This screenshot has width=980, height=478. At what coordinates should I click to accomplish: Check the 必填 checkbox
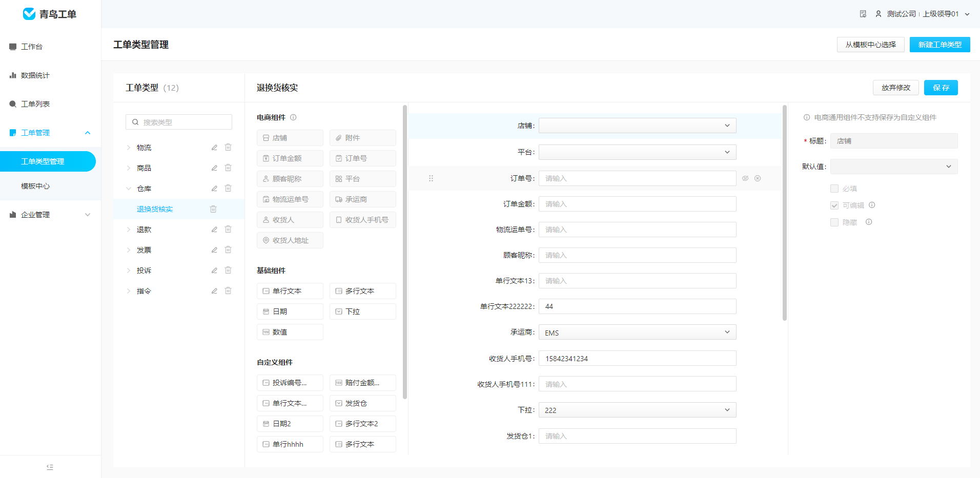(834, 189)
